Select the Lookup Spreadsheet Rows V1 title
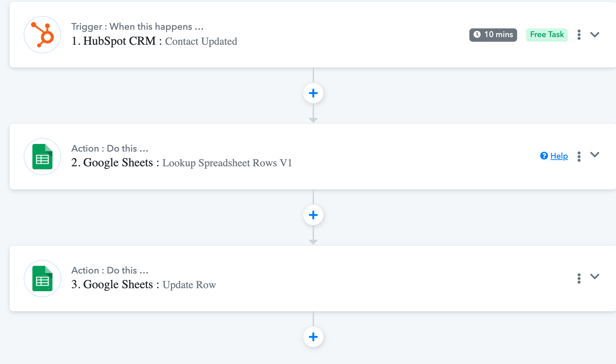Image resolution: width=616 pixels, height=364 pixels. click(227, 163)
